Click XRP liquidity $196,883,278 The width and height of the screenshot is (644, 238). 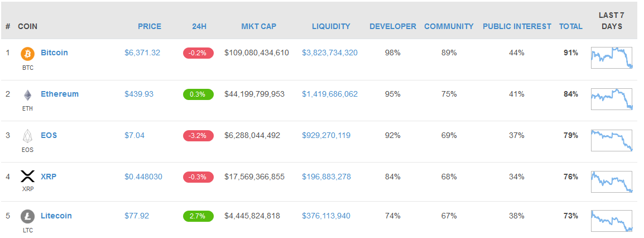pyautogui.click(x=326, y=177)
